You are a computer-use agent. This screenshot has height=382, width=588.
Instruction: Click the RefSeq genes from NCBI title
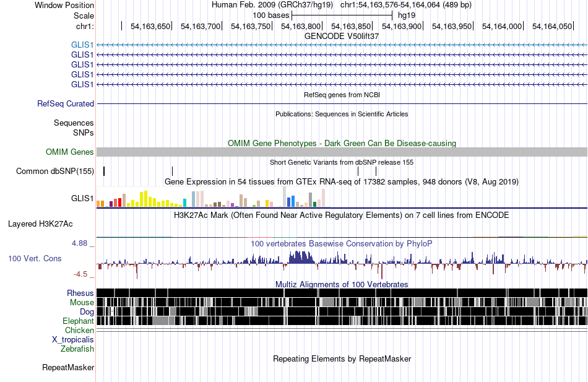tap(342, 95)
